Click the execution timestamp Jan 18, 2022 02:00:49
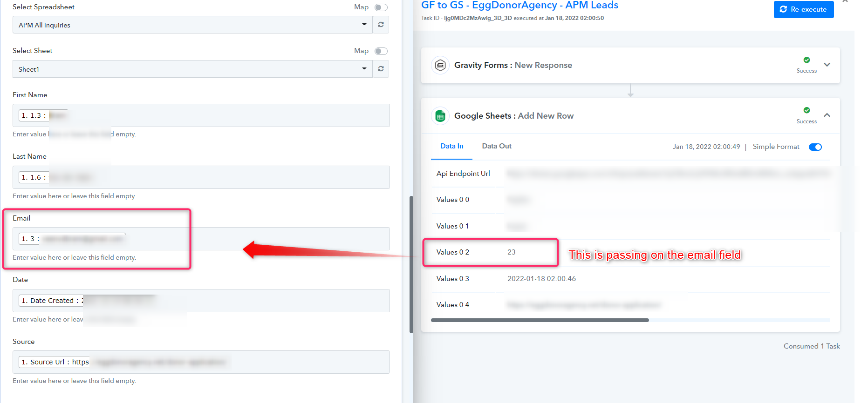 [x=706, y=147]
